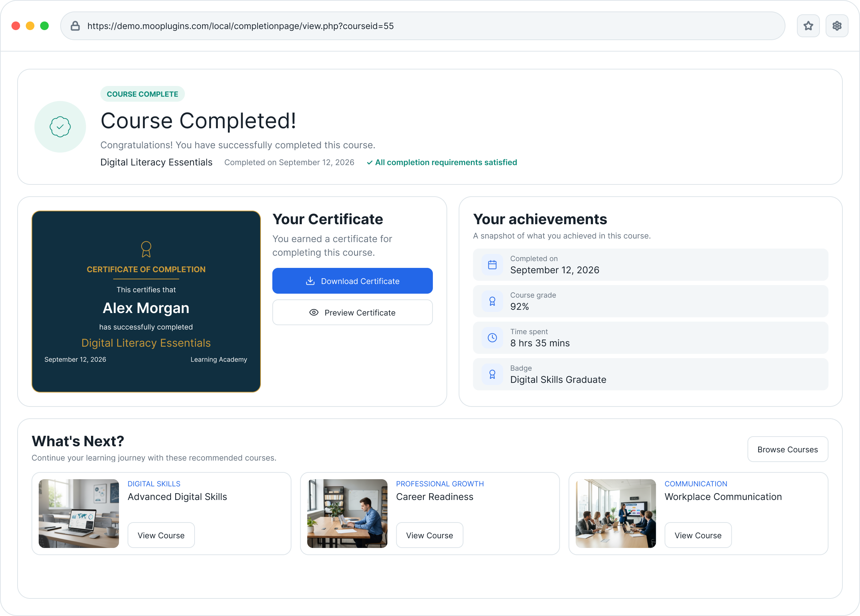
Task: Click the Workplace Communication course title
Action: [x=723, y=497]
